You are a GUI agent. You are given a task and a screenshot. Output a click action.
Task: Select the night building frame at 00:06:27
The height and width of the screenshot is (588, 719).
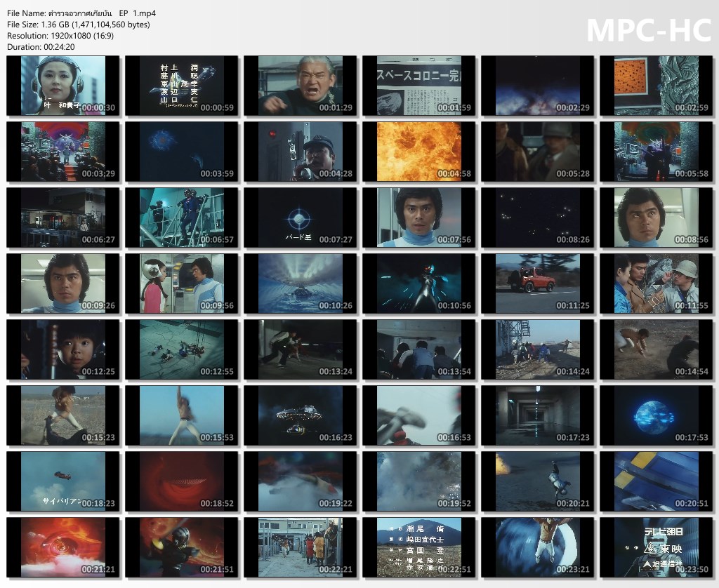(x=62, y=218)
